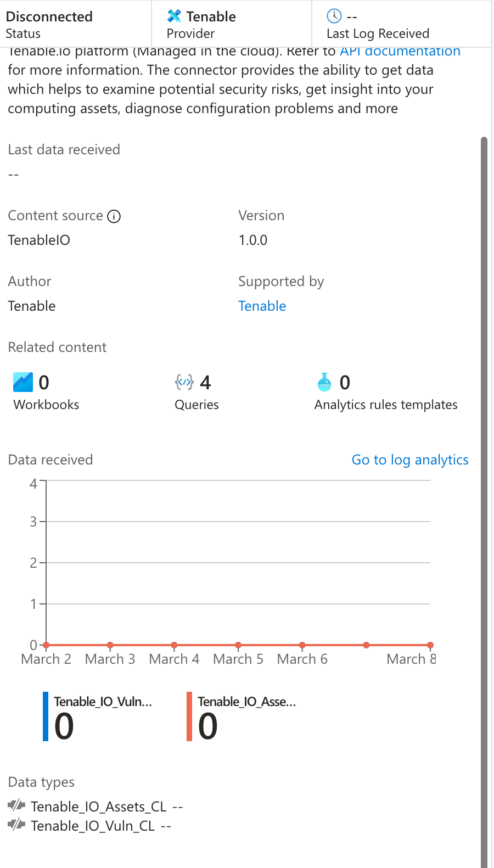Click the March 2 data point on chart

click(46, 645)
